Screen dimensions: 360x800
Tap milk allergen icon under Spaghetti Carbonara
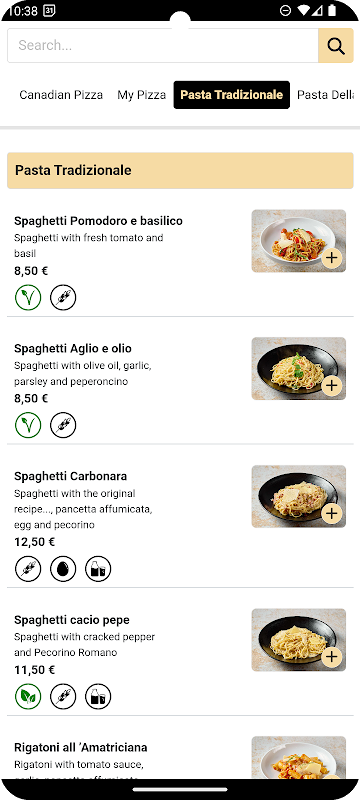point(98,569)
